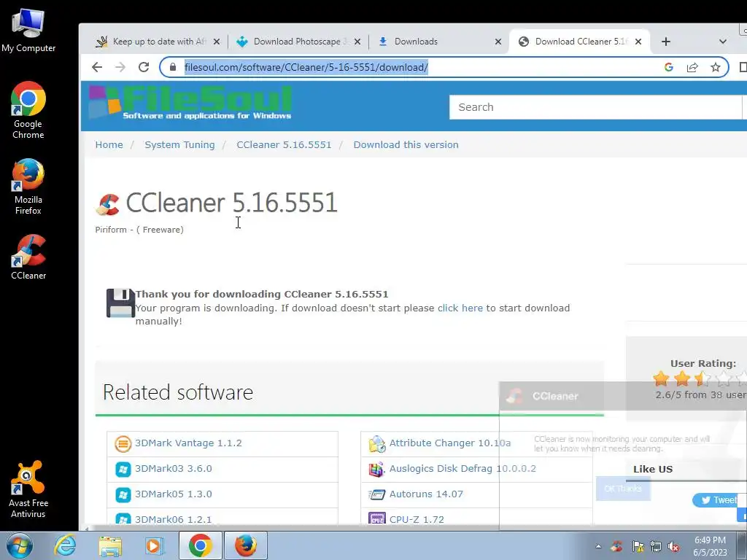Click the Autoruns icon
The image size is (747, 560).
377,495
